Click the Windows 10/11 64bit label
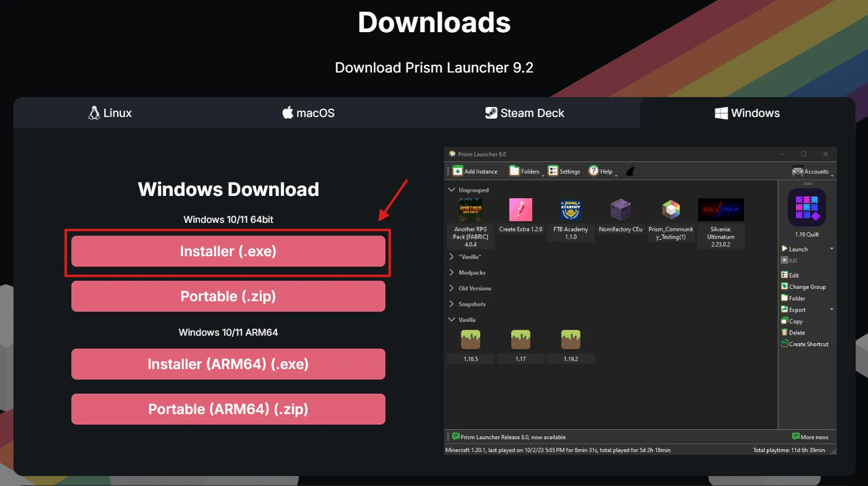Screen dimensions: 868x486 pos(228,219)
